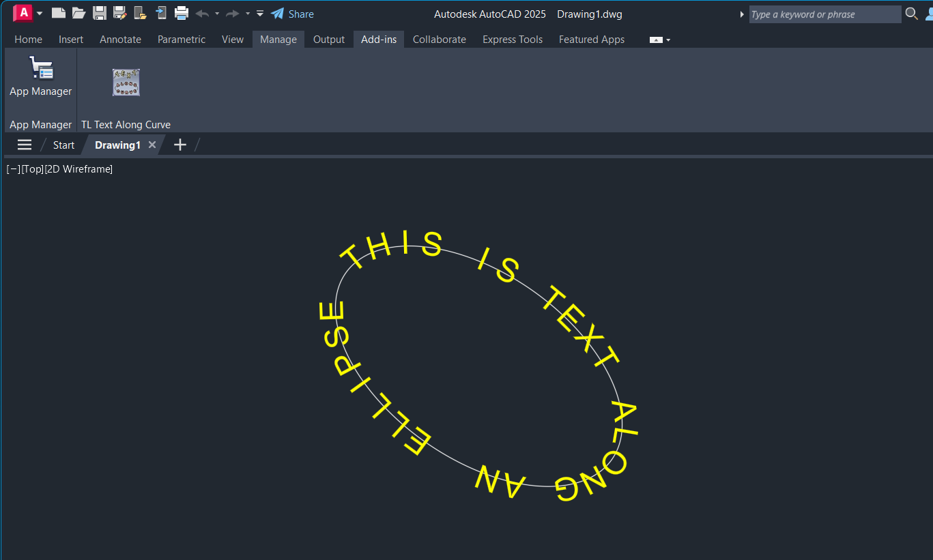The image size is (933, 560).
Task: Switch to the Start file tab
Action: [63, 145]
